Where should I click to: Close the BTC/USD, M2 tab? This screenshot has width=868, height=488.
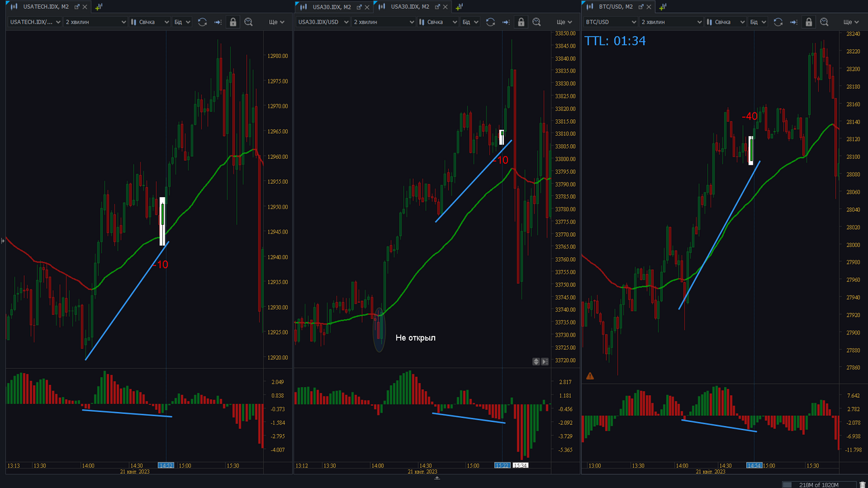(649, 7)
